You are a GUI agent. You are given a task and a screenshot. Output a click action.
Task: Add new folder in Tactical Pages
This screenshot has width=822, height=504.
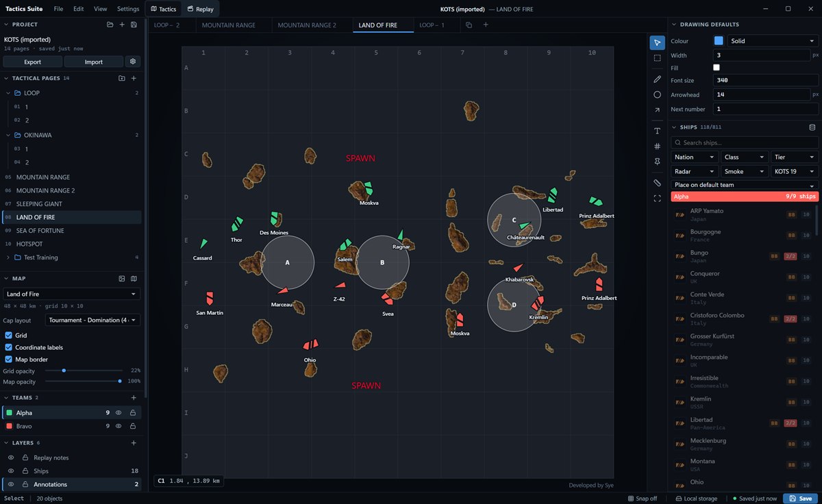(x=121, y=78)
